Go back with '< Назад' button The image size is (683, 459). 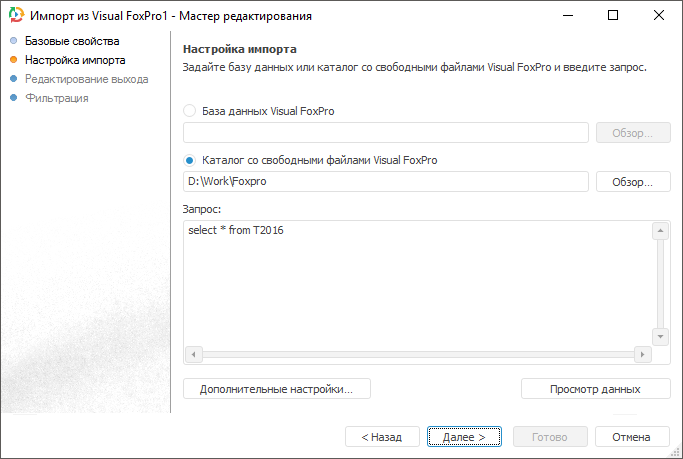coord(381,437)
